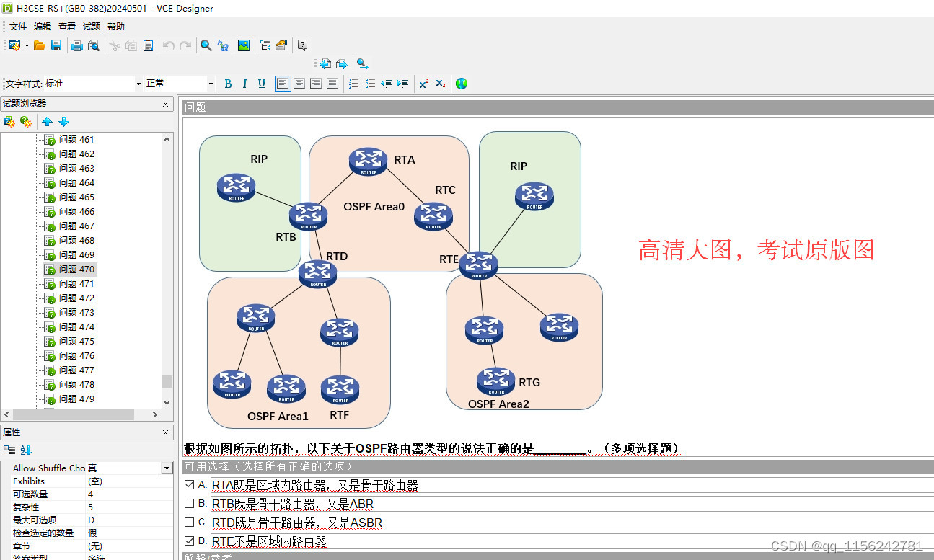This screenshot has width=934, height=560.
Task: Close the 试题浏览器 panel
Action: pyautogui.click(x=165, y=103)
